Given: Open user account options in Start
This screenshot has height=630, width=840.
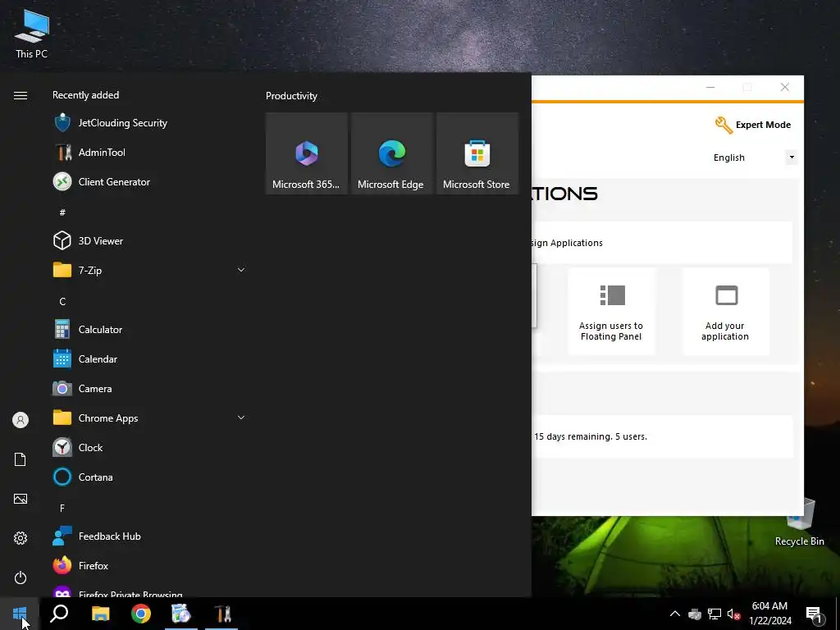Looking at the screenshot, I should point(21,420).
